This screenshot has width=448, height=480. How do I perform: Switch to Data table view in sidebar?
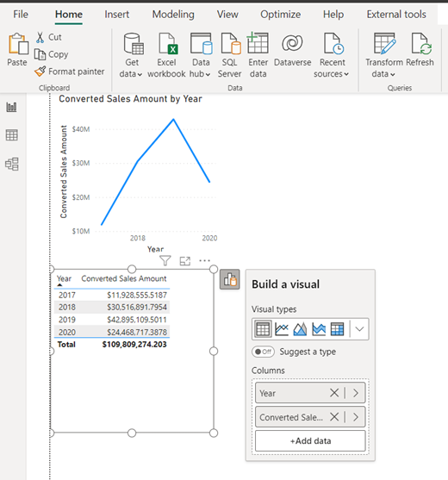pyautogui.click(x=12, y=135)
